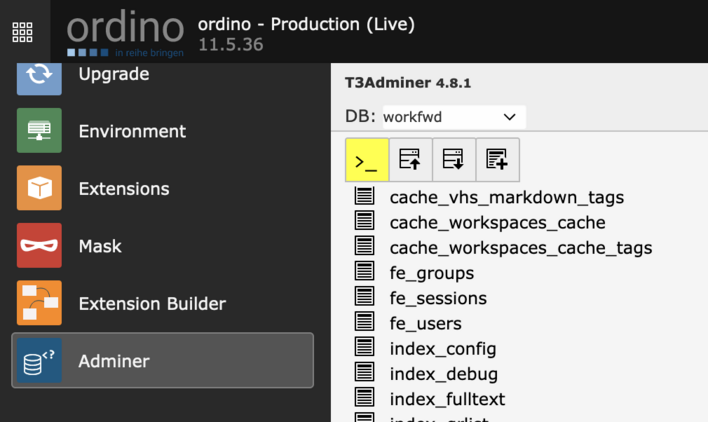708x422 pixels.
Task: Open table cache_workspaces_cache
Action: 498,223
